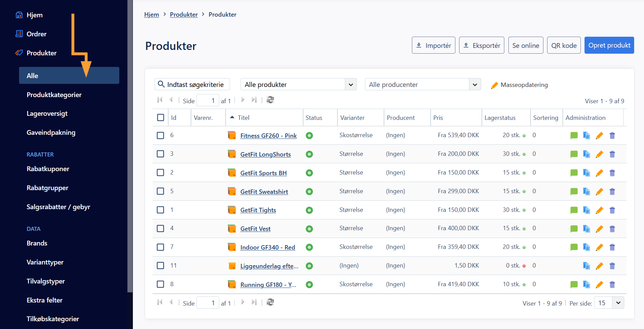The height and width of the screenshot is (329, 644).
Task: Click the green status indicator for GetFit Sweatshirt
Action: point(309,191)
